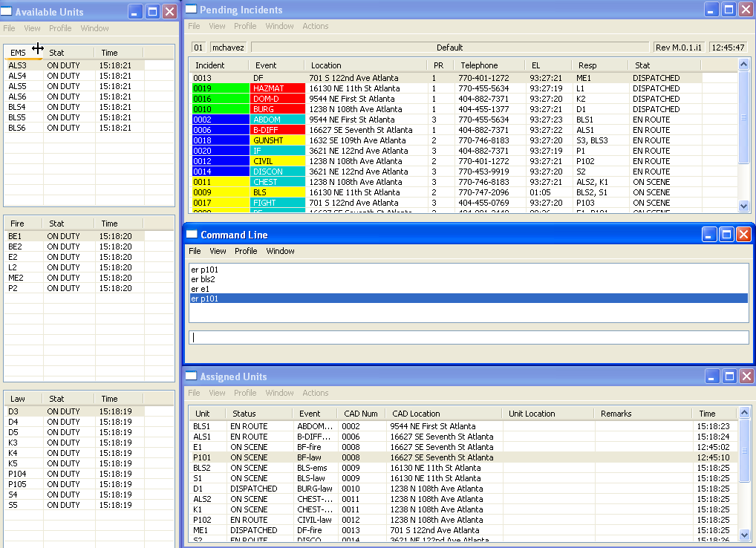Select highlighted 'er p101' command history entry
The height and width of the screenshot is (548, 756).
click(x=468, y=299)
